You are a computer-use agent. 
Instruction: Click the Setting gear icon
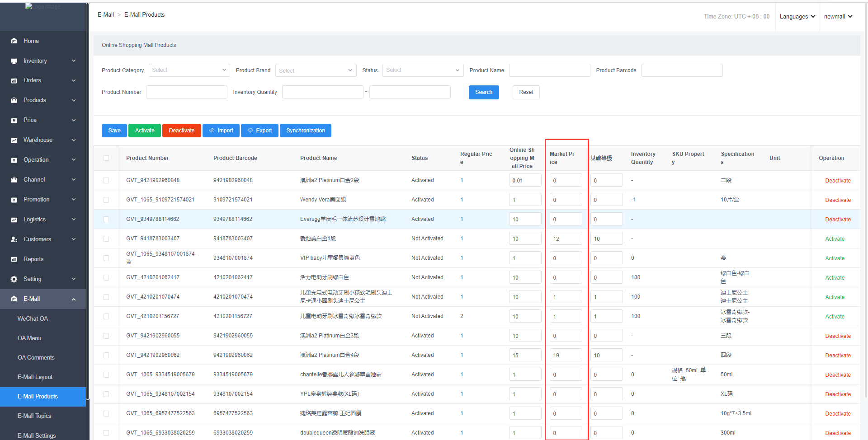14,279
